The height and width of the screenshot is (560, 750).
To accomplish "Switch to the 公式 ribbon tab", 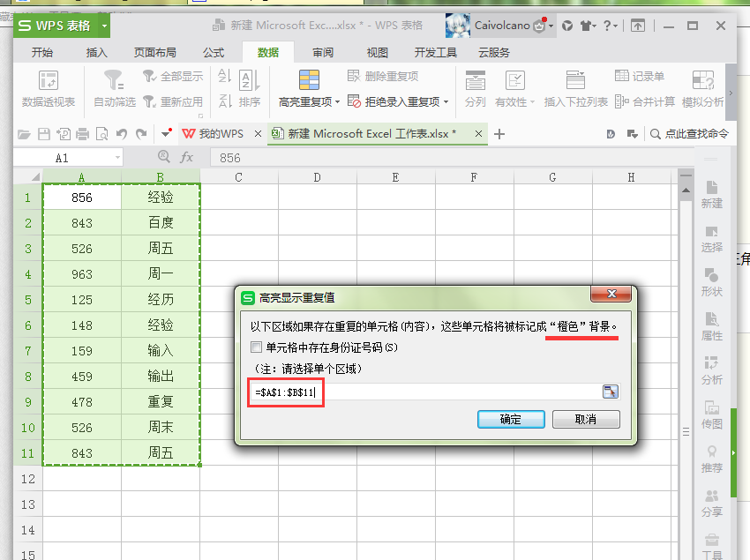I will (214, 53).
